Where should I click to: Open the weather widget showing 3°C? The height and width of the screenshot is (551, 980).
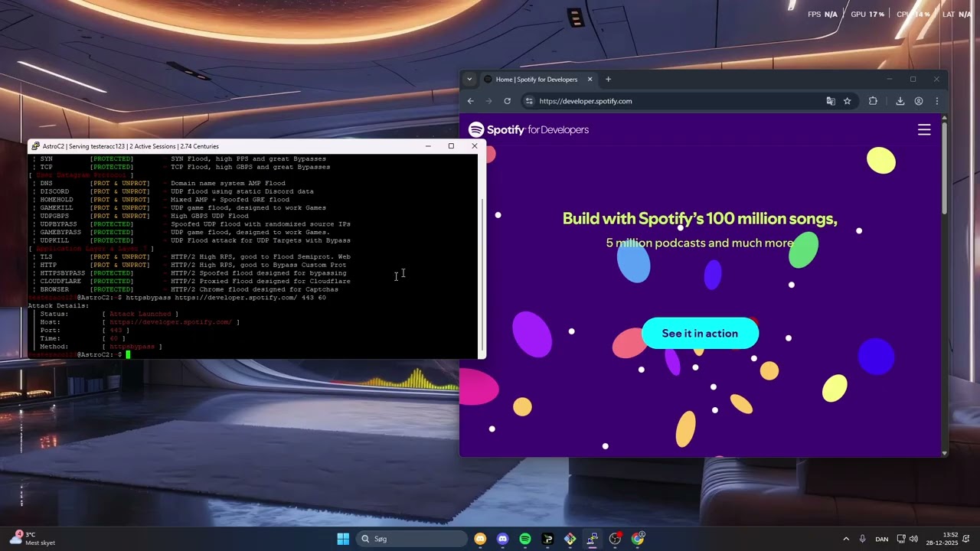click(32, 539)
